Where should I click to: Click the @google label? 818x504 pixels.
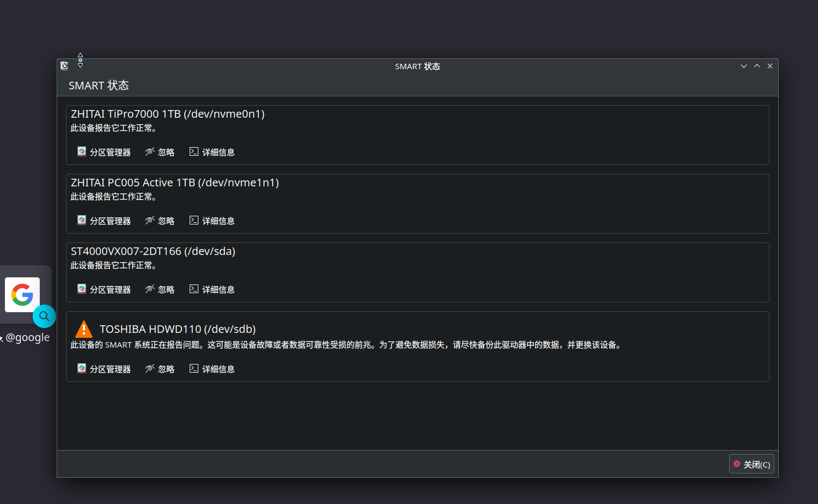tap(27, 337)
